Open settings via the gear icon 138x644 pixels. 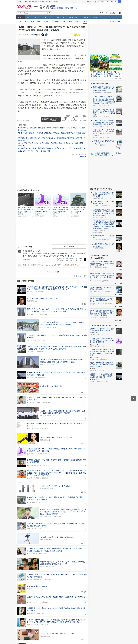coord(120,13)
